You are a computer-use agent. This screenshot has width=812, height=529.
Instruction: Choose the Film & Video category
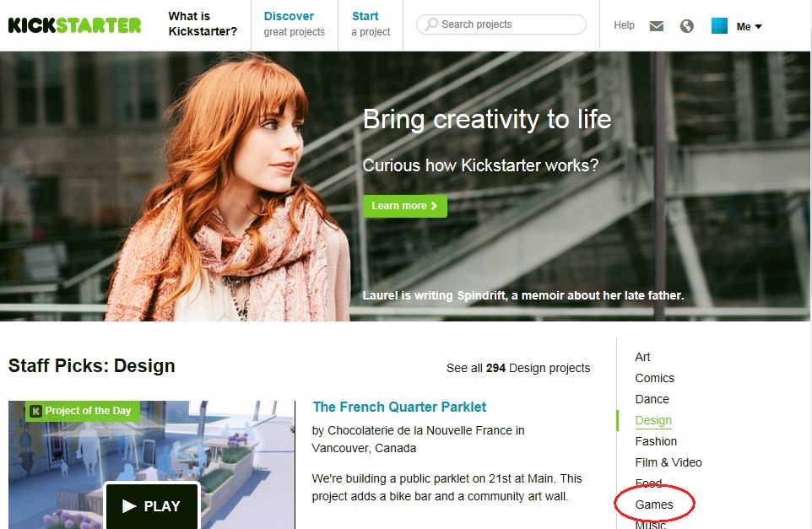coord(669,462)
